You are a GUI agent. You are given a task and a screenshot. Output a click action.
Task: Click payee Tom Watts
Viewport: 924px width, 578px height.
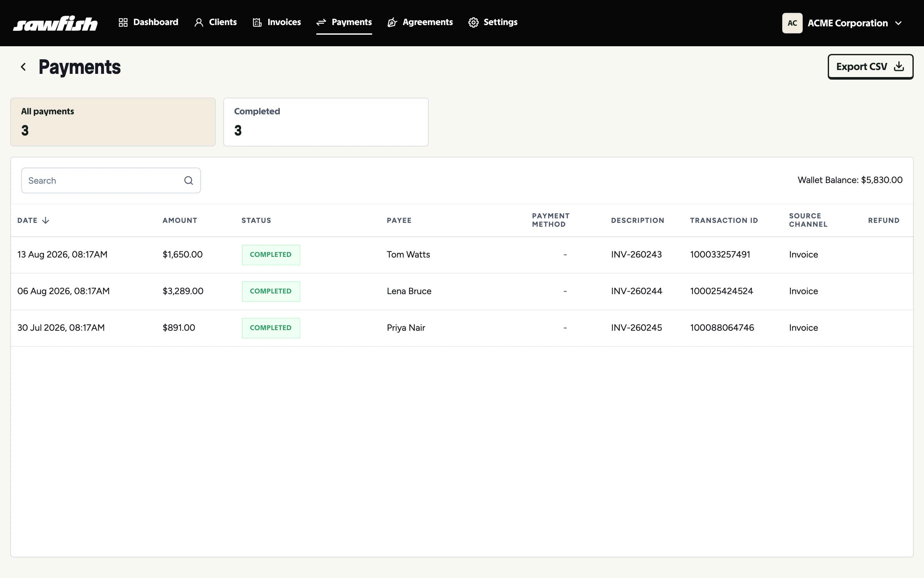408,255
